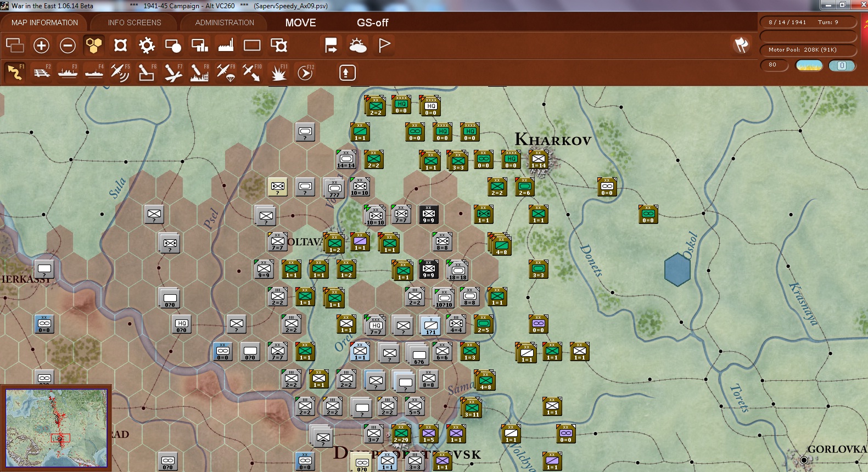Select the F10 air transfer mode icon
Screen dimensions: 868x472
(x=252, y=72)
